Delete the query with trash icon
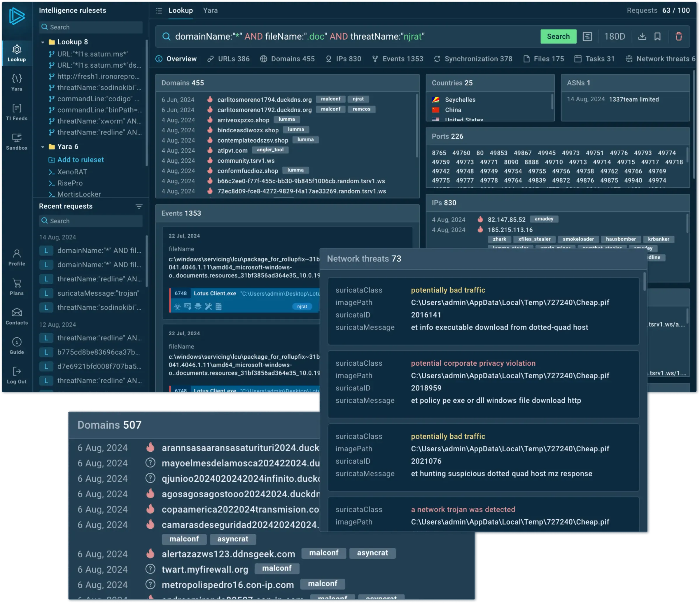 (678, 36)
